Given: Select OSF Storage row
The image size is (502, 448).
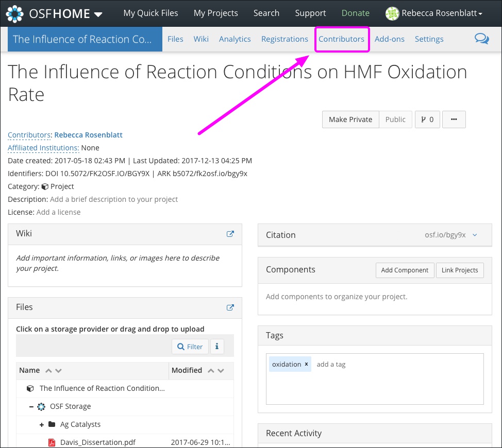Looking at the screenshot, I should pos(125,406).
